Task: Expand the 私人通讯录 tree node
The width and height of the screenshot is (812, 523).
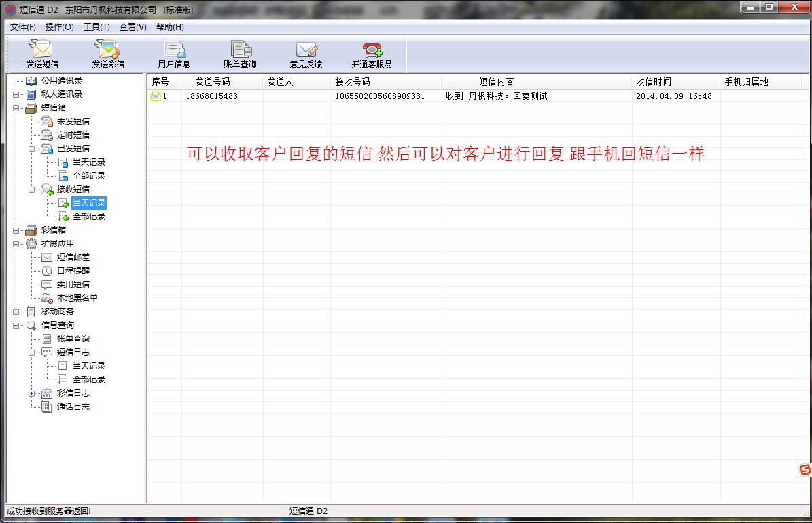Action: 16,94
